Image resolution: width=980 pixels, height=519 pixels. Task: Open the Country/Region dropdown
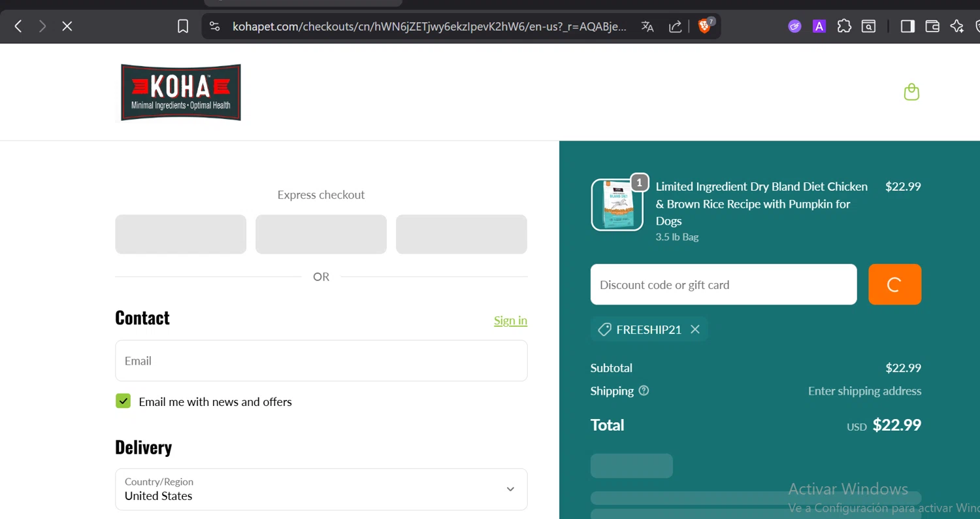point(321,489)
